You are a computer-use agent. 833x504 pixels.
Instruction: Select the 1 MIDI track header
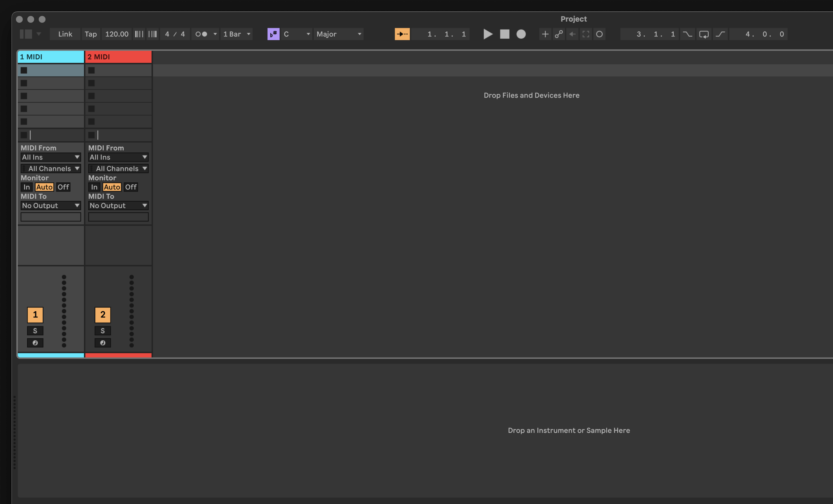click(x=51, y=57)
